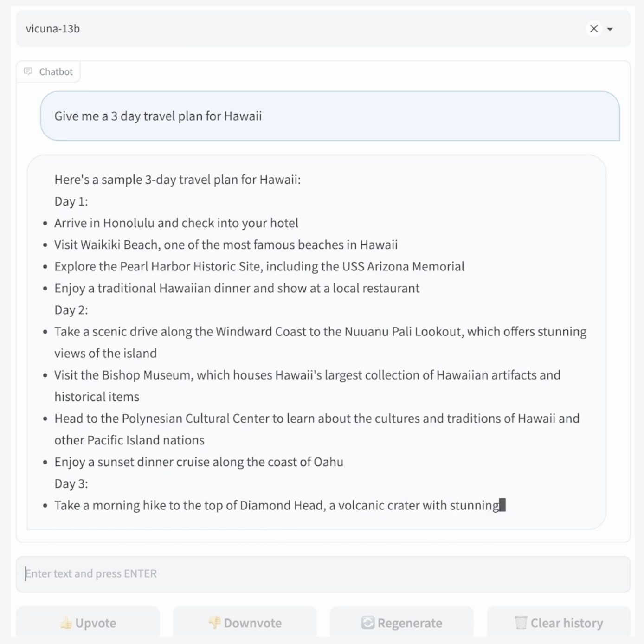Expand the model dropdown arrow

[x=610, y=29]
